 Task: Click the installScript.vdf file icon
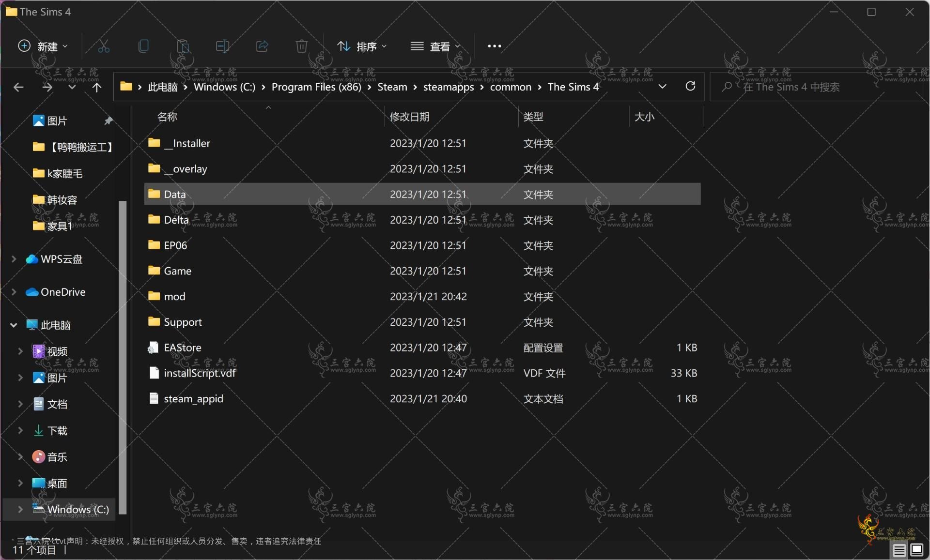click(154, 373)
